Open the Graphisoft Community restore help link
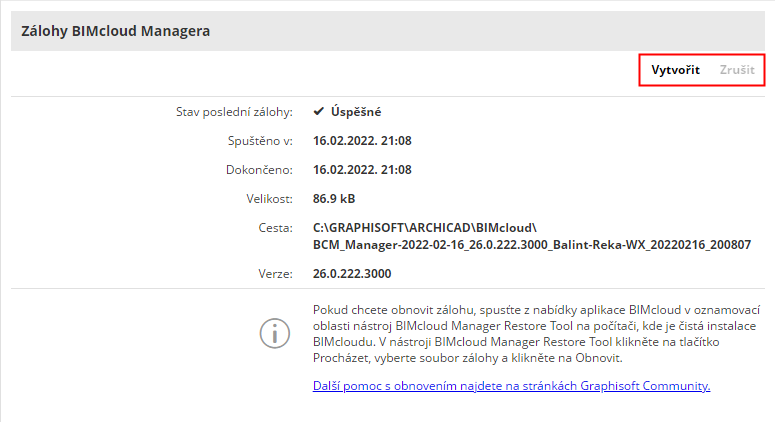 (x=512, y=386)
